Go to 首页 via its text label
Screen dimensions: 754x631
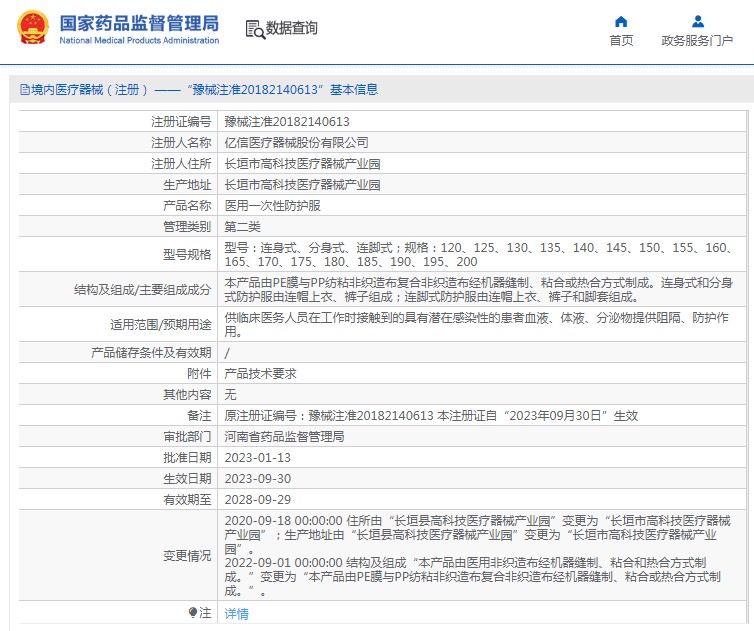[x=621, y=41]
